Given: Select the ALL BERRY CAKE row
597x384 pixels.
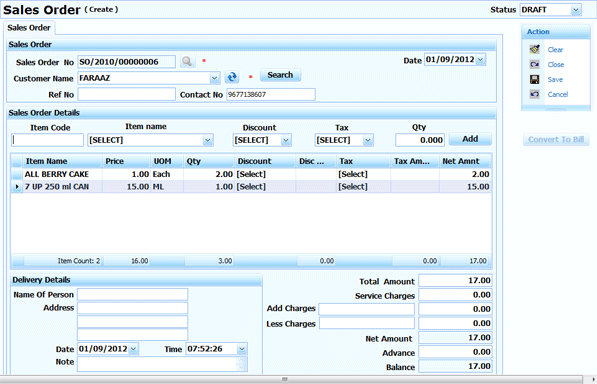Looking at the screenshot, I should [x=251, y=174].
